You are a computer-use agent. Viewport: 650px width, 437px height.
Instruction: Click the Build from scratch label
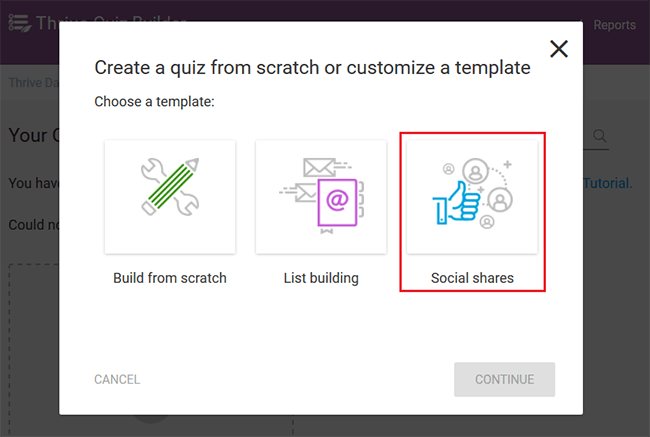coord(170,278)
